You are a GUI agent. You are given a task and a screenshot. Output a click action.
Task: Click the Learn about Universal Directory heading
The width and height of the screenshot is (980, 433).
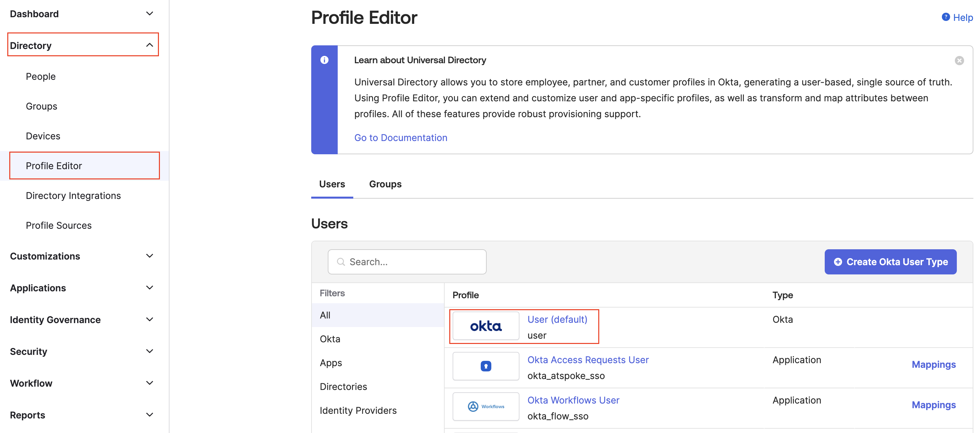tap(420, 60)
